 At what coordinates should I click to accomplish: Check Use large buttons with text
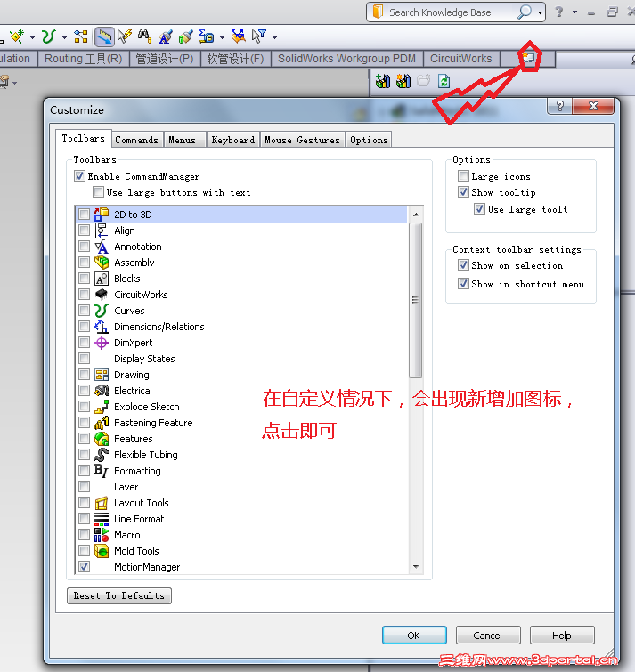click(98, 192)
